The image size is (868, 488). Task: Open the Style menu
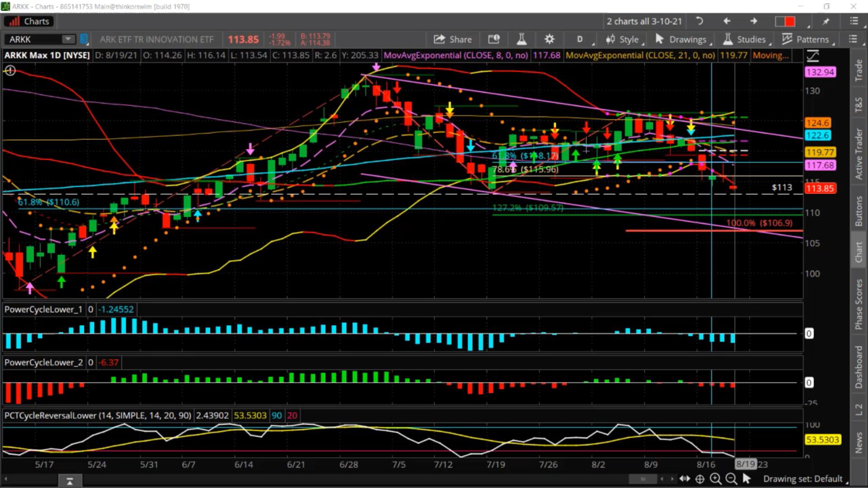[623, 39]
